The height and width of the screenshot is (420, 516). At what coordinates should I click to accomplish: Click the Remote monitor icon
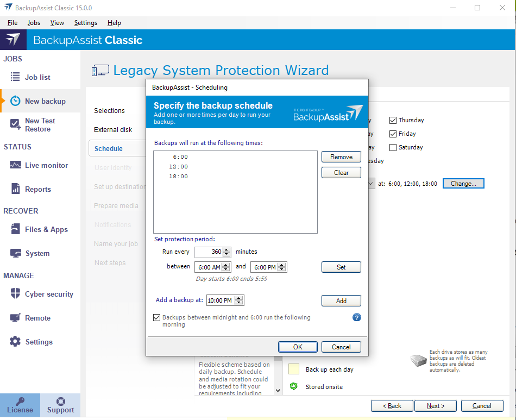coord(15,318)
